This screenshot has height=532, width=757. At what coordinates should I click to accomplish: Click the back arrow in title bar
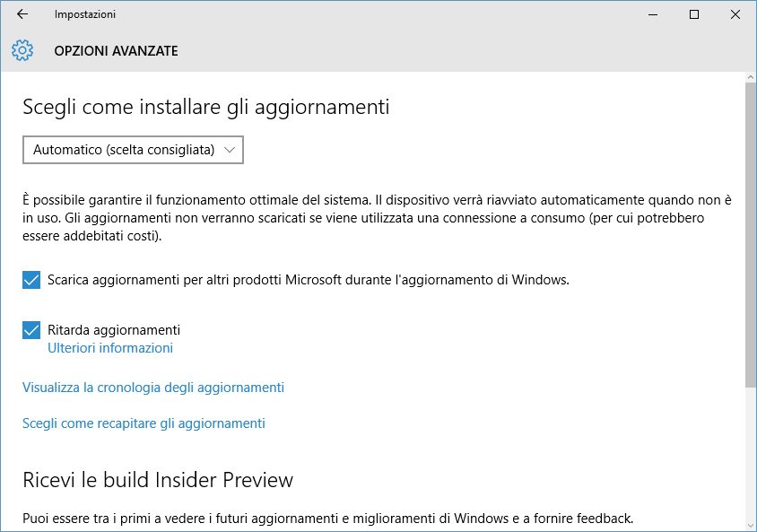[22, 14]
